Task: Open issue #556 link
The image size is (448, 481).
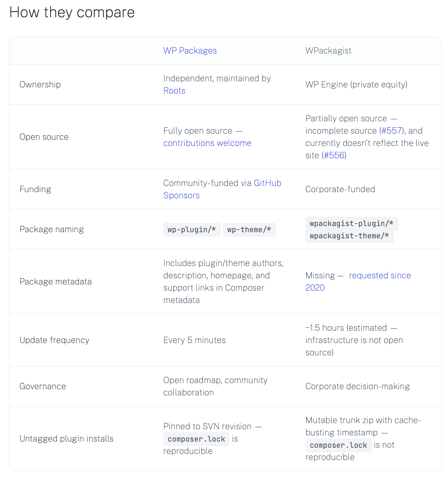Action: pos(334,155)
